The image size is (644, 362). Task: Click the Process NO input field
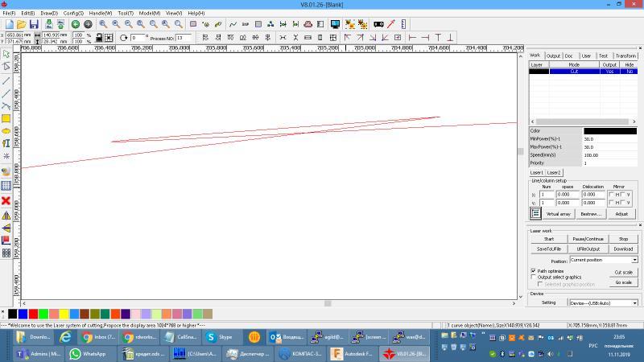tap(184, 38)
